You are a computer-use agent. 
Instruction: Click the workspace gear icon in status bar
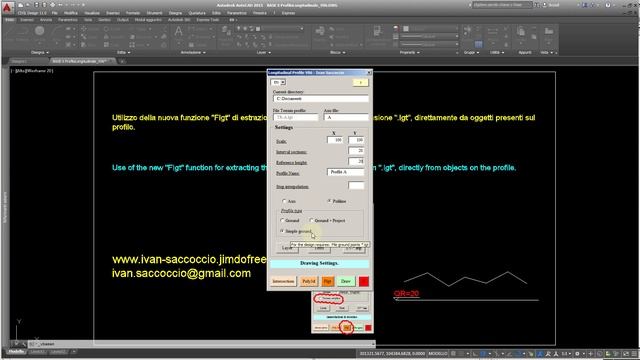577,353
